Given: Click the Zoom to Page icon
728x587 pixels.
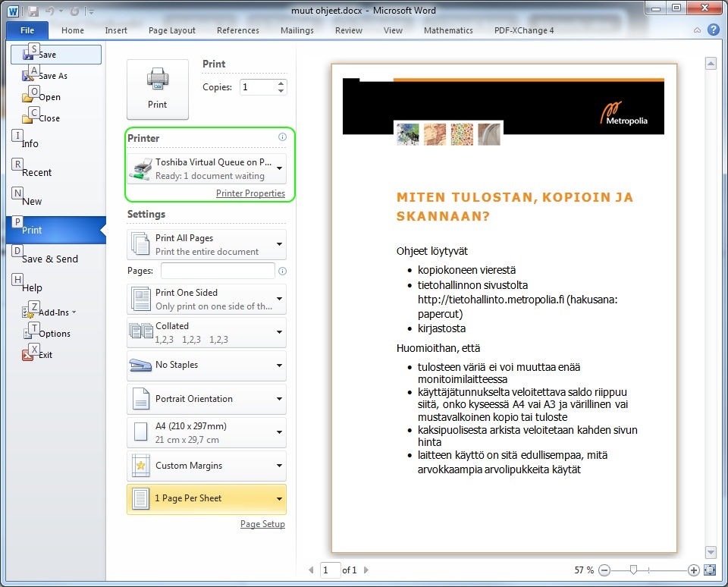Looking at the screenshot, I should click(710, 570).
